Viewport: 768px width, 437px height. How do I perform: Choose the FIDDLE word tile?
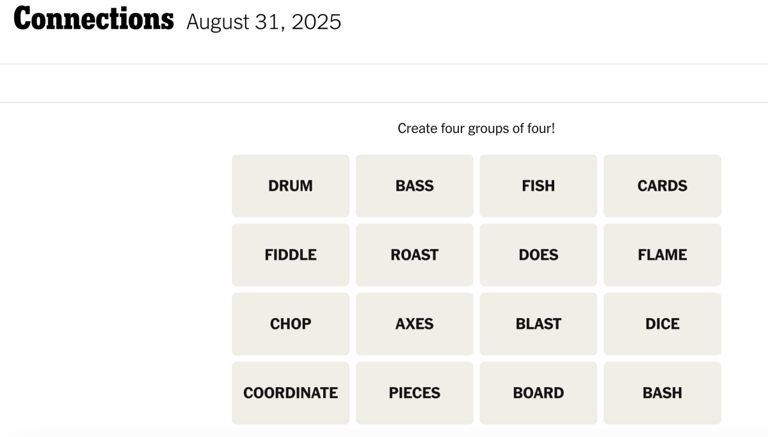point(290,255)
